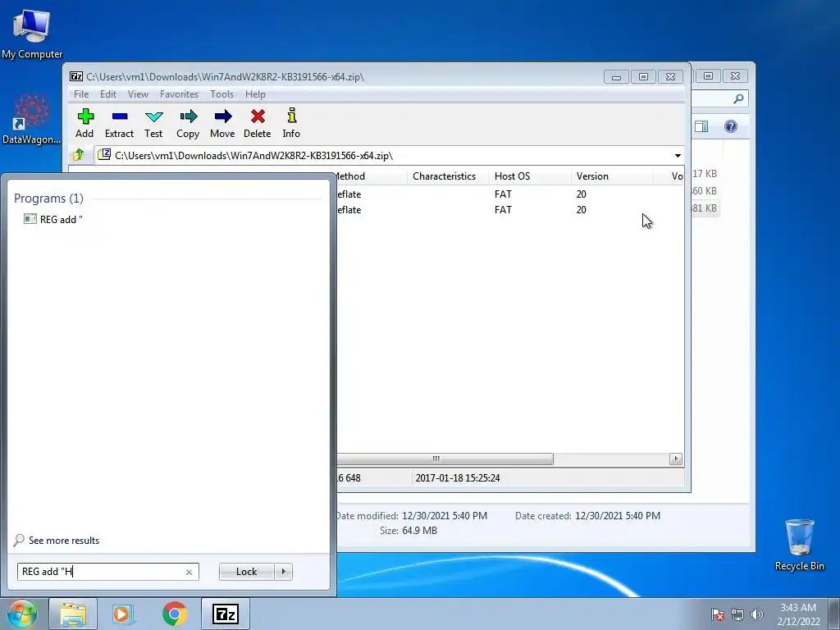Open Windows Media Player from taskbar

(x=123, y=614)
